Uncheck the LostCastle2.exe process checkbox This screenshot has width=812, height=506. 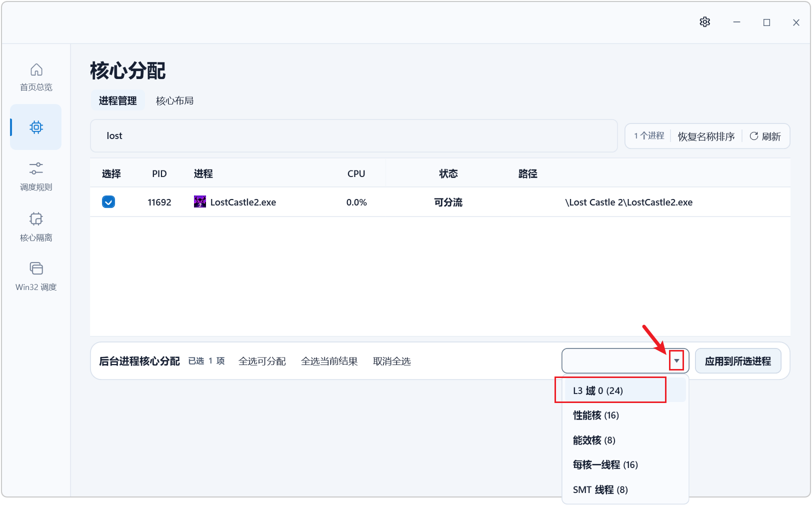point(108,202)
